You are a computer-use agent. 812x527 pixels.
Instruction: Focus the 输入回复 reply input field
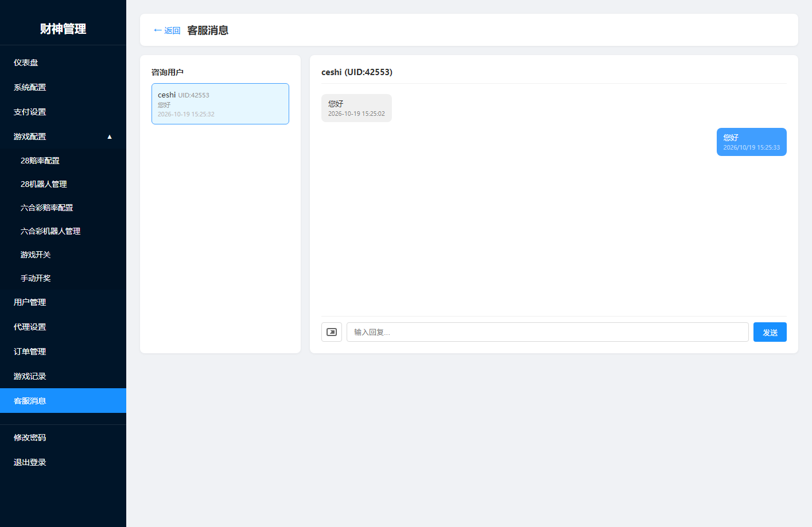547,332
